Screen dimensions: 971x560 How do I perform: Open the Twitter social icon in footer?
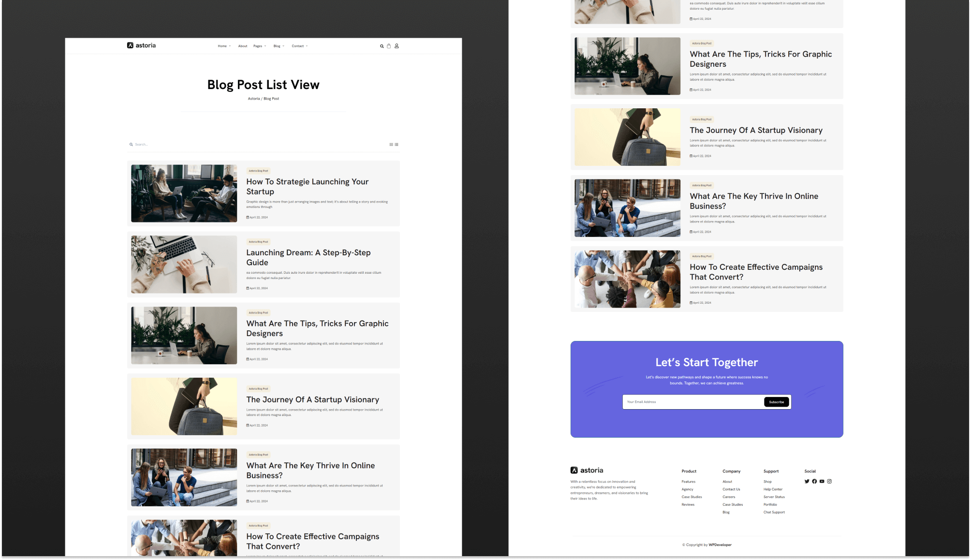(x=807, y=481)
